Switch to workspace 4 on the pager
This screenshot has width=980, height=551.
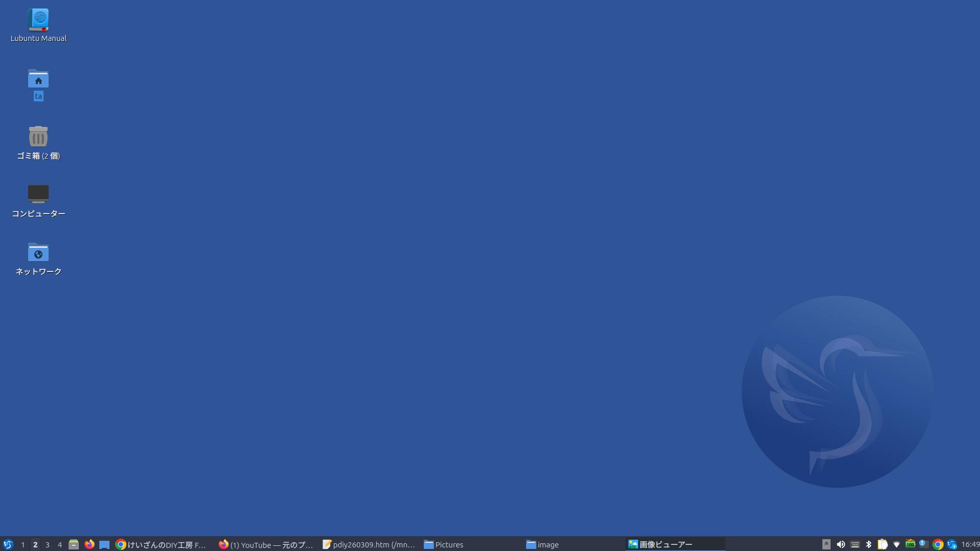(59, 544)
